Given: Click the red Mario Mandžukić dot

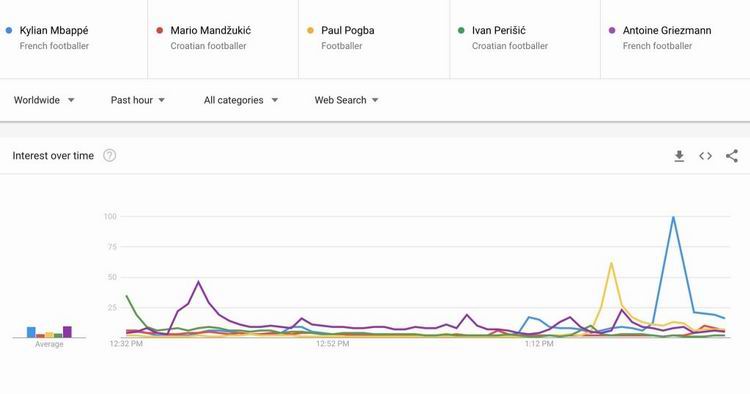Looking at the screenshot, I should 160,31.
